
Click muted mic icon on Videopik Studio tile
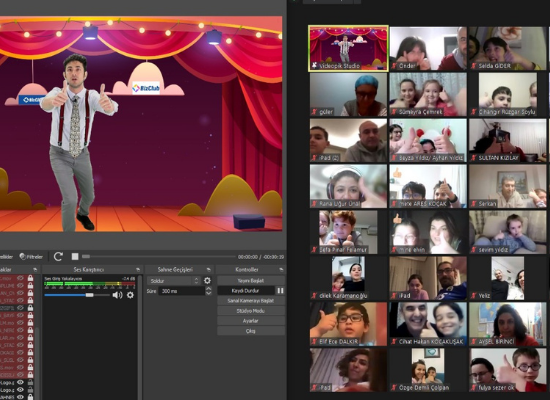[314, 66]
